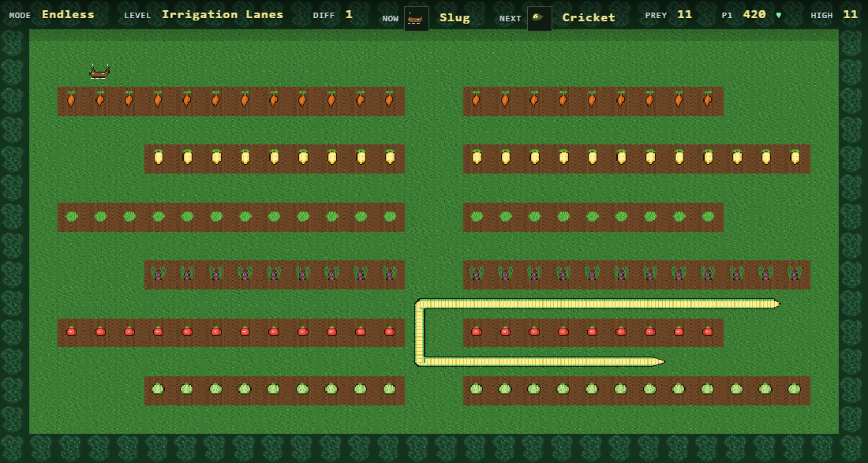Click the NEXT label

tap(511, 19)
